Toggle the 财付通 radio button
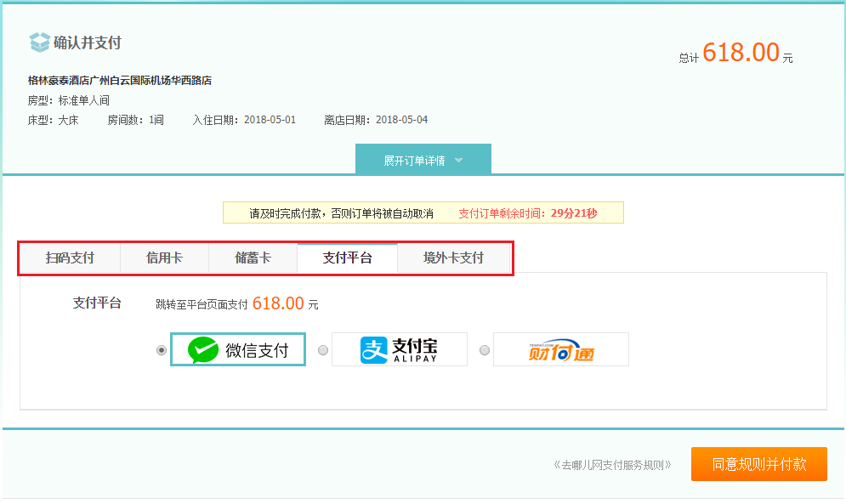The width and height of the screenshot is (846, 504). coord(485,350)
